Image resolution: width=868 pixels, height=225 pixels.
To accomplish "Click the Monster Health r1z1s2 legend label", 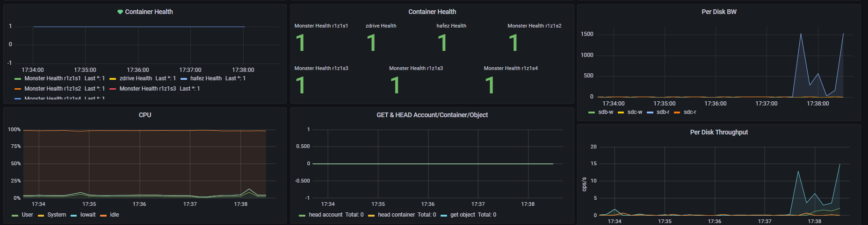I will (x=52, y=89).
